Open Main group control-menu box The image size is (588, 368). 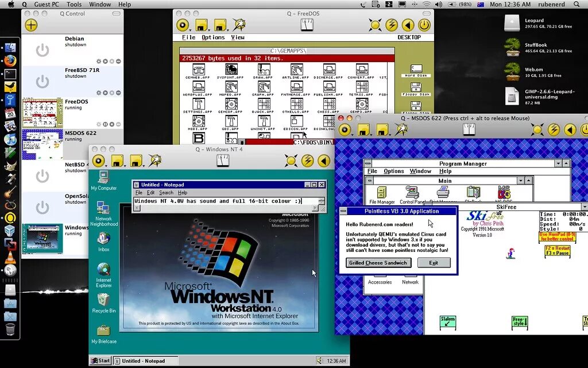click(x=370, y=181)
